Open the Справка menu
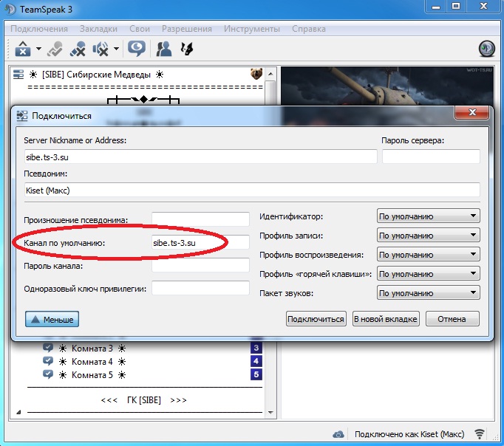504x446 pixels. click(309, 29)
